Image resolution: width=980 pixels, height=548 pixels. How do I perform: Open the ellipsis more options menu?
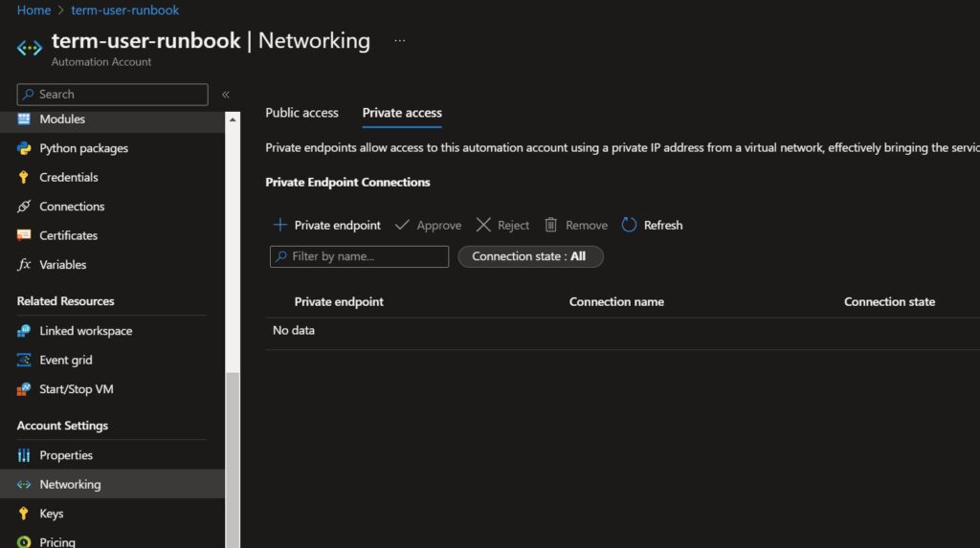(399, 40)
